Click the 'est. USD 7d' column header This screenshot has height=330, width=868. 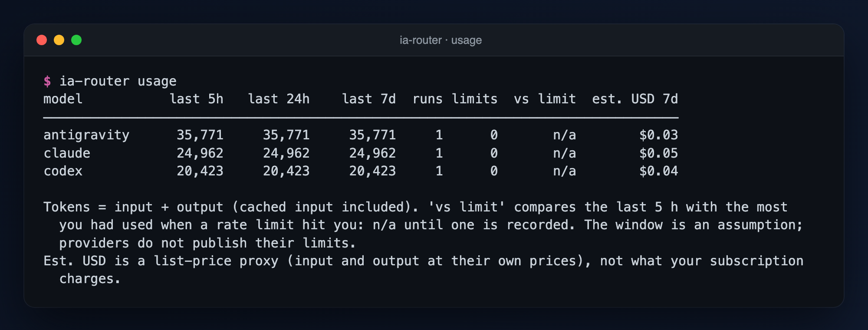[x=635, y=99]
